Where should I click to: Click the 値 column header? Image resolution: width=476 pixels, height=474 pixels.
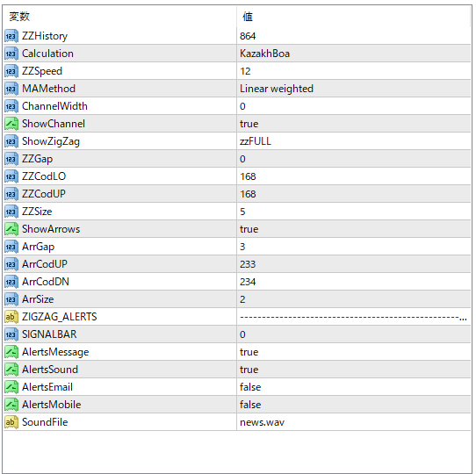(x=354, y=17)
